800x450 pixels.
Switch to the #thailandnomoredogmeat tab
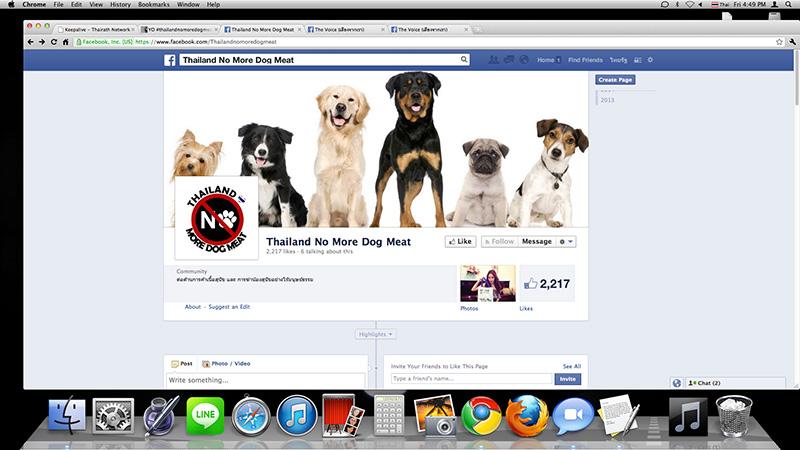[x=179, y=30]
